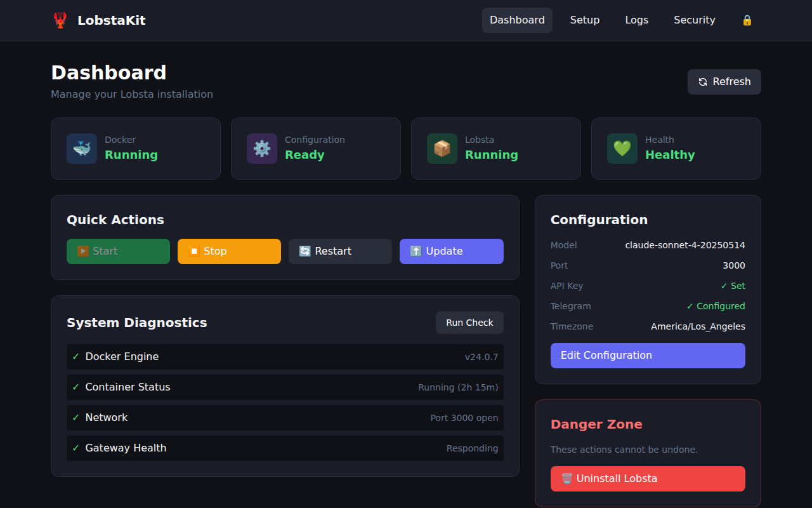
Task: Open Edit Configuration
Action: [648, 355]
